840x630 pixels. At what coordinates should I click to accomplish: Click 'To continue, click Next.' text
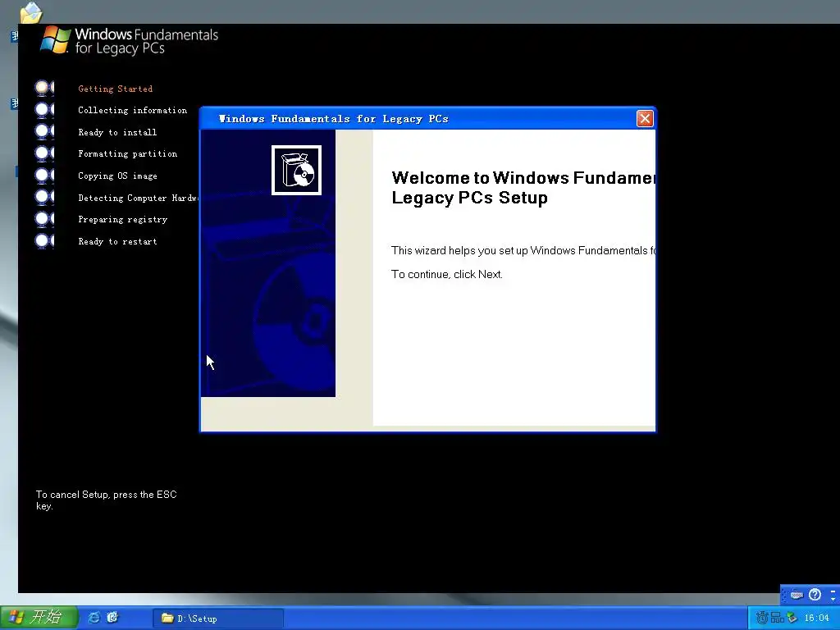point(447,274)
